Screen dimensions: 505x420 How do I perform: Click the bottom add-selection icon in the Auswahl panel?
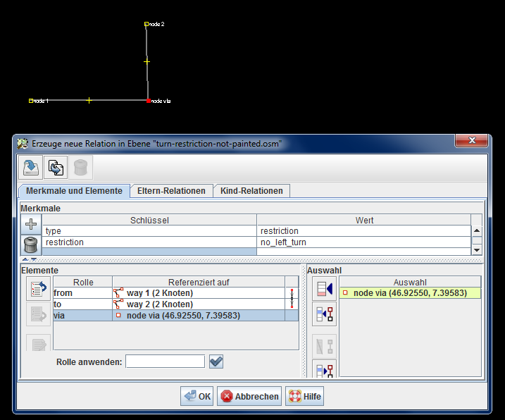[325, 370]
